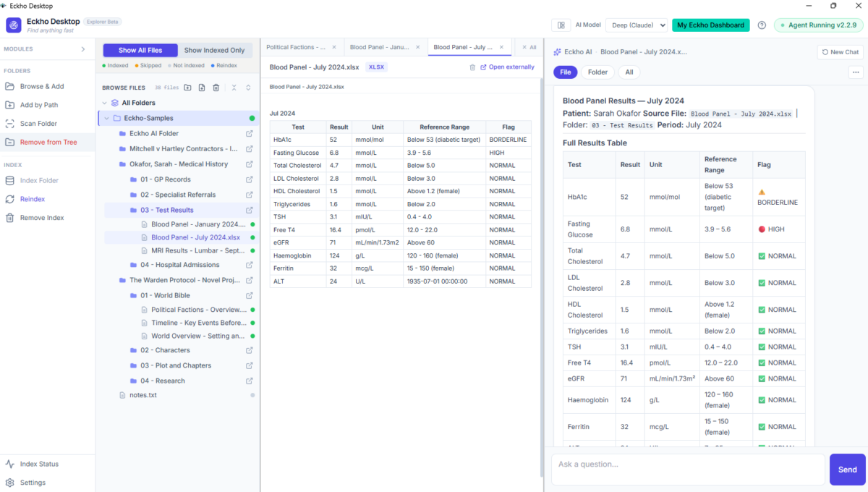Open Blood Panel - January 2024 file in tree
This screenshot has height=492, width=868.
point(199,224)
